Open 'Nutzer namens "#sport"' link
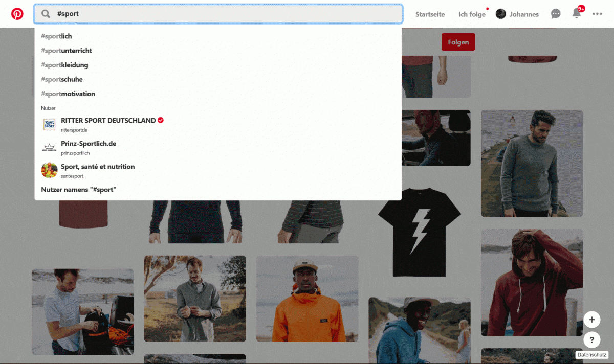This screenshot has height=364, width=614. point(79,190)
